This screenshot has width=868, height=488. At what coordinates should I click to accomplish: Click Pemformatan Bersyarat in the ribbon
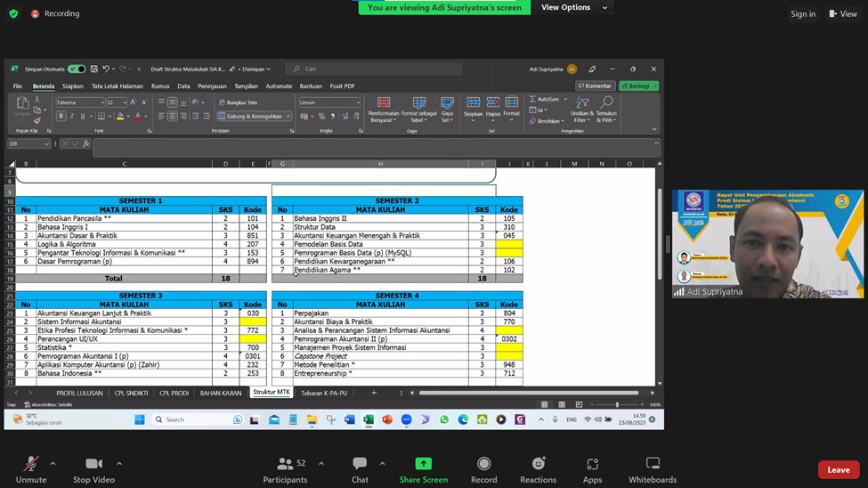click(x=384, y=110)
